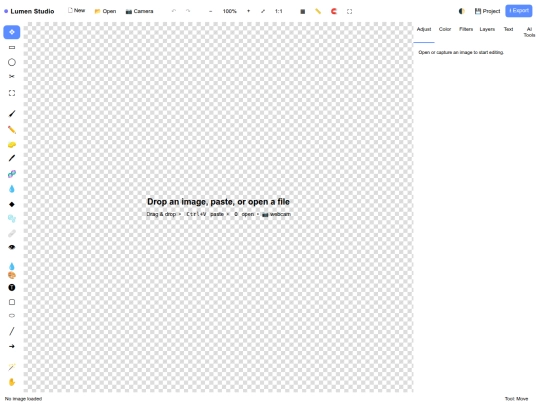Select the yellow Pencil tool

(x=12, y=129)
